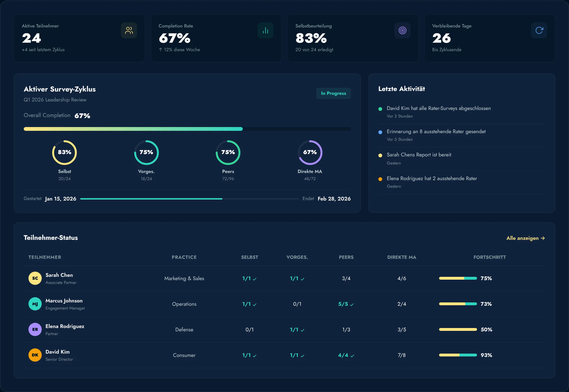Click the DK avatar for David Kim
This screenshot has width=569, height=392.
35,355
